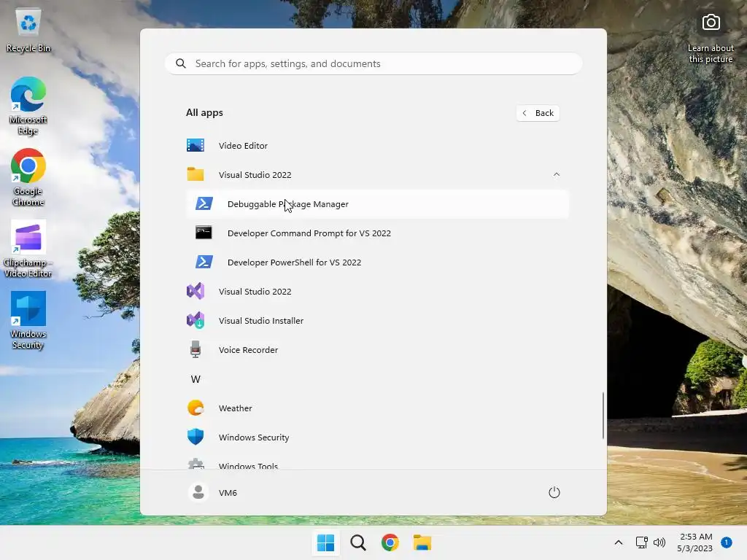Open the Weather app icon

(x=196, y=408)
